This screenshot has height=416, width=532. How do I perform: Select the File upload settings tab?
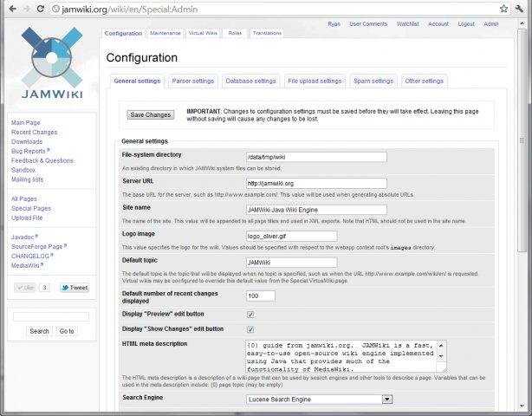(315, 81)
